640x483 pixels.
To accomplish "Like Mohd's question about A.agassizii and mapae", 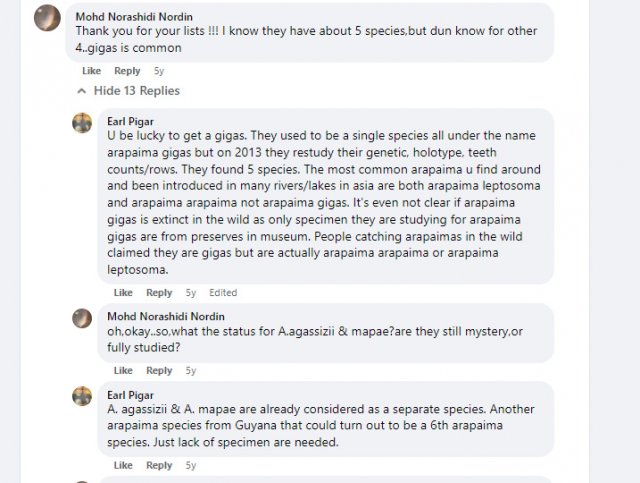I will [123, 371].
